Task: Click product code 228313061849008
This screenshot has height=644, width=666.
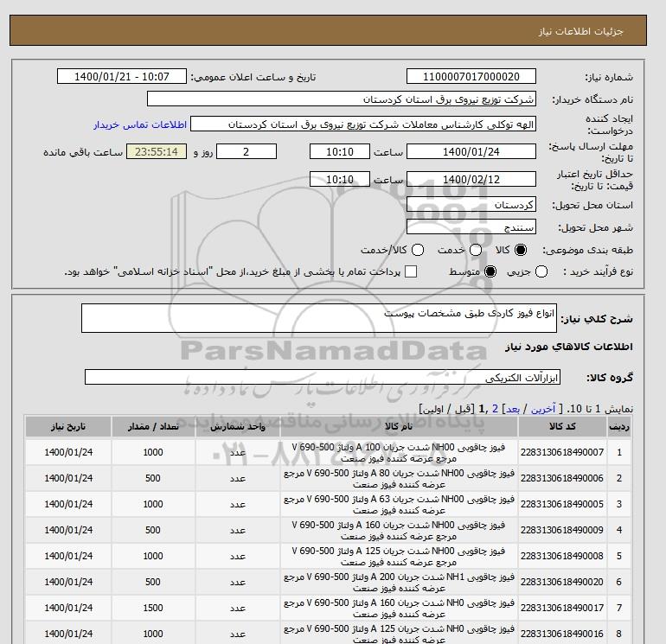Action: tap(562, 556)
